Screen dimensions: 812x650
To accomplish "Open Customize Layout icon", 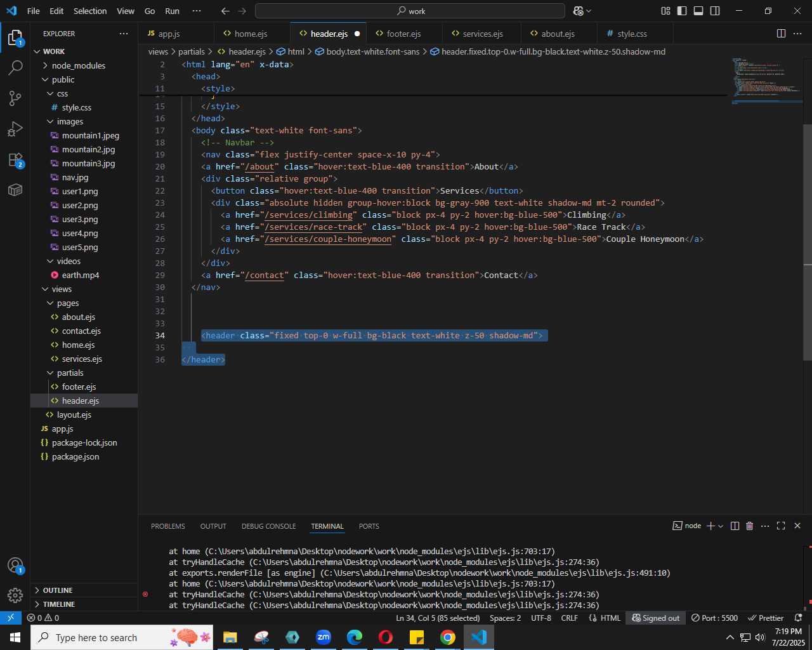I will pos(665,11).
